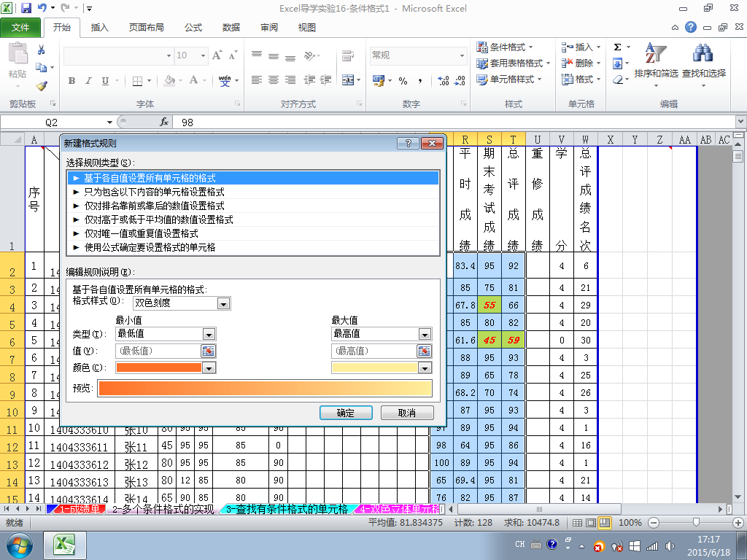Switch to the 插入 Insert ribbon tab

(x=99, y=28)
